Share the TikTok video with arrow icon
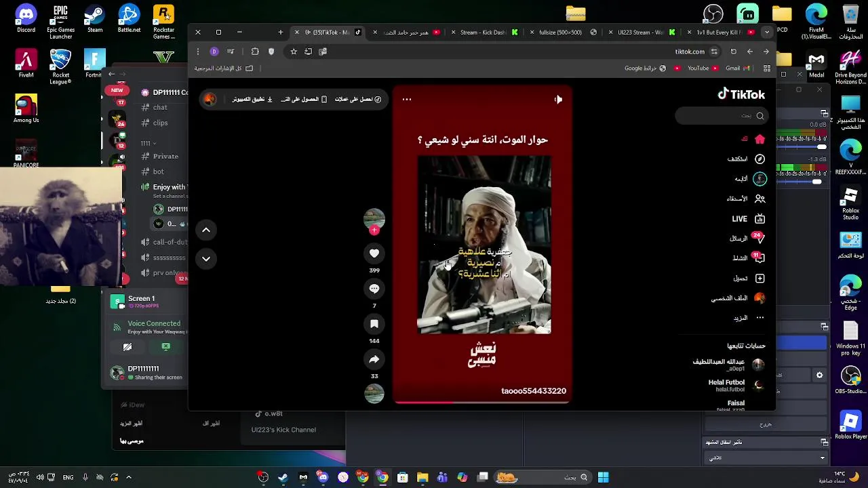Image resolution: width=868 pixels, height=488 pixels. (x=374, y=359)
